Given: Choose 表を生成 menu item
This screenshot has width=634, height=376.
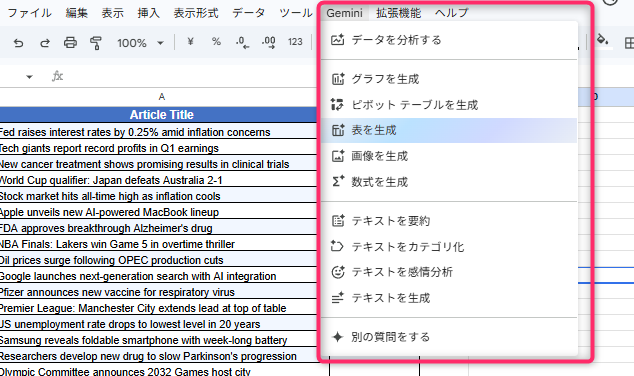Looking at the screenshot, I should [449, 130].
